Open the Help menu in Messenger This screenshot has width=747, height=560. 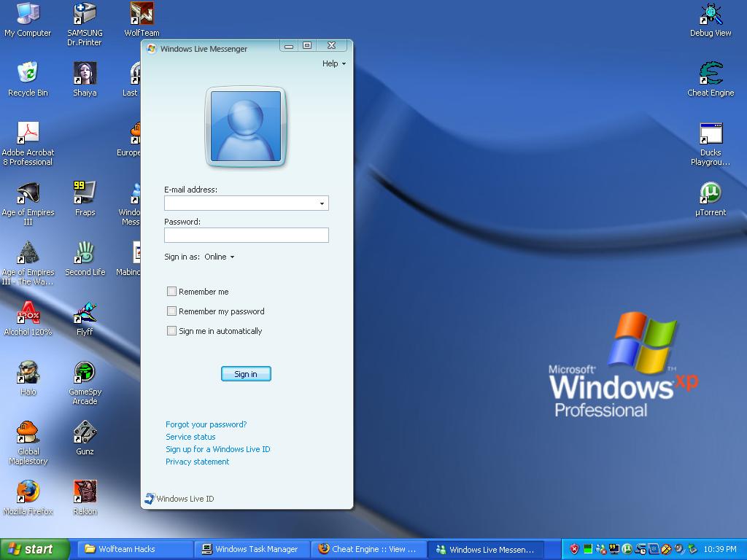[333, 63]
